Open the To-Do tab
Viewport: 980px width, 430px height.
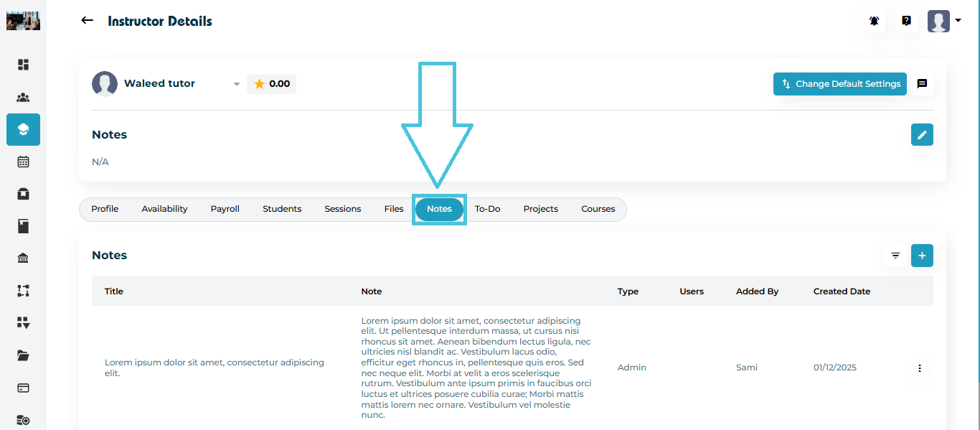click(487, 209)
